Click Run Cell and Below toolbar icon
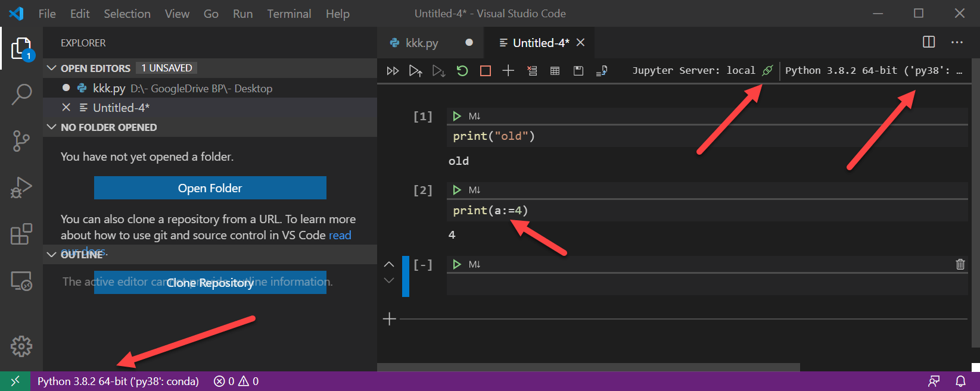This screenshot has height=391, width=980. pos(438,71)
